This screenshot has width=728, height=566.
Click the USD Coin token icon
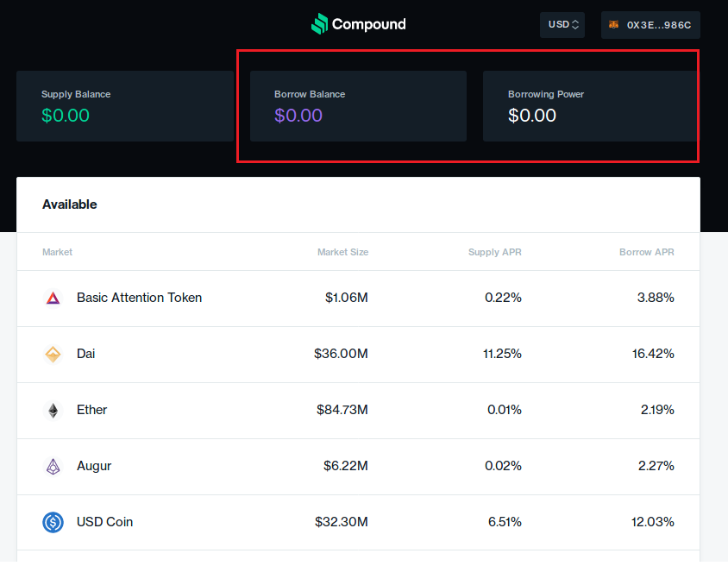[53, 522]
